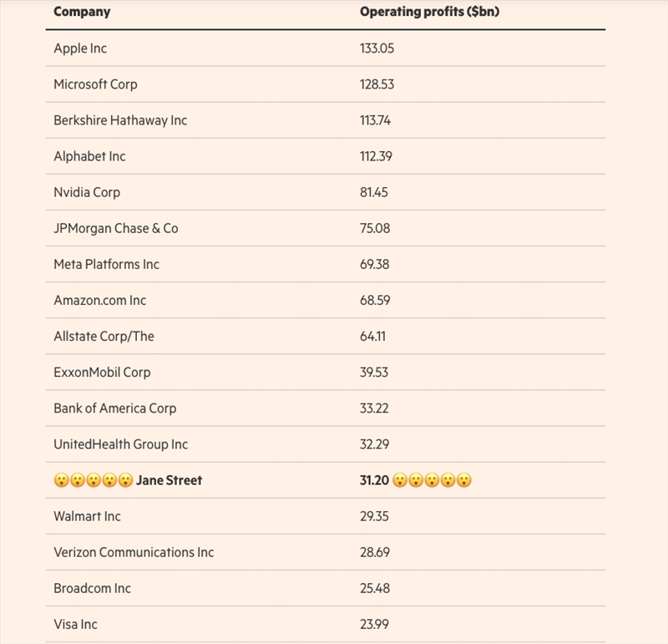Select the 23.99 value for Visa

coord(374,624)
